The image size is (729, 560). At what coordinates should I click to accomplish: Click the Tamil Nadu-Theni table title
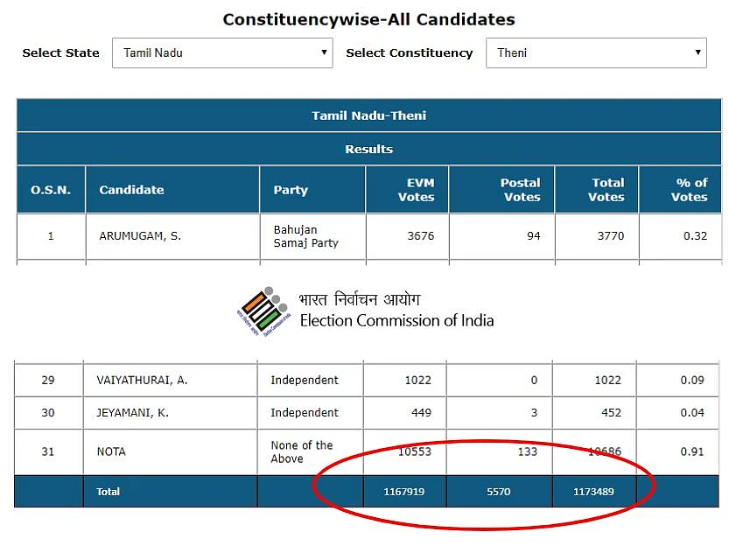point(369,115)
